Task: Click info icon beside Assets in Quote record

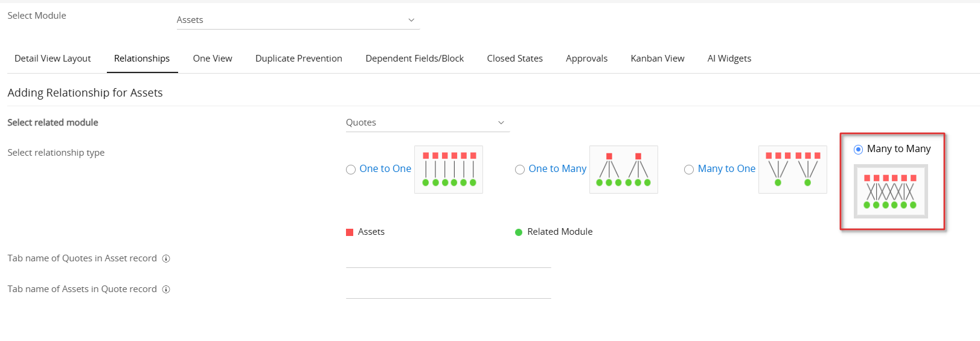Action: [166, 290]
